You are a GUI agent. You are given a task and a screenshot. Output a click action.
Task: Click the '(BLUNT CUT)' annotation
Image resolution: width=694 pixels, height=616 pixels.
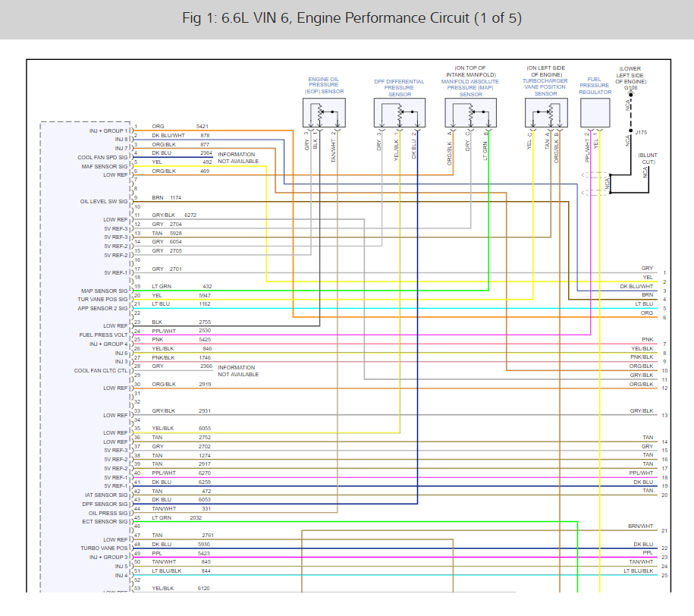coord(648,159)
